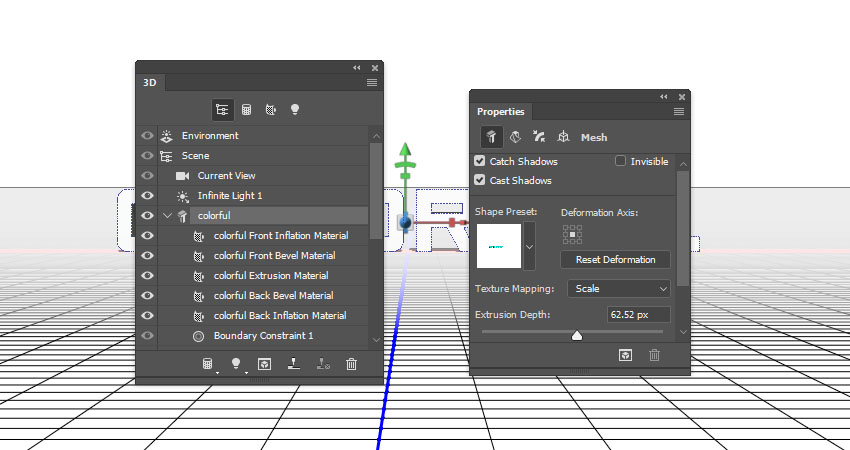Uncheck the Catch Shadows checkbox
This screenshot has width=850, height=450.
480,161
